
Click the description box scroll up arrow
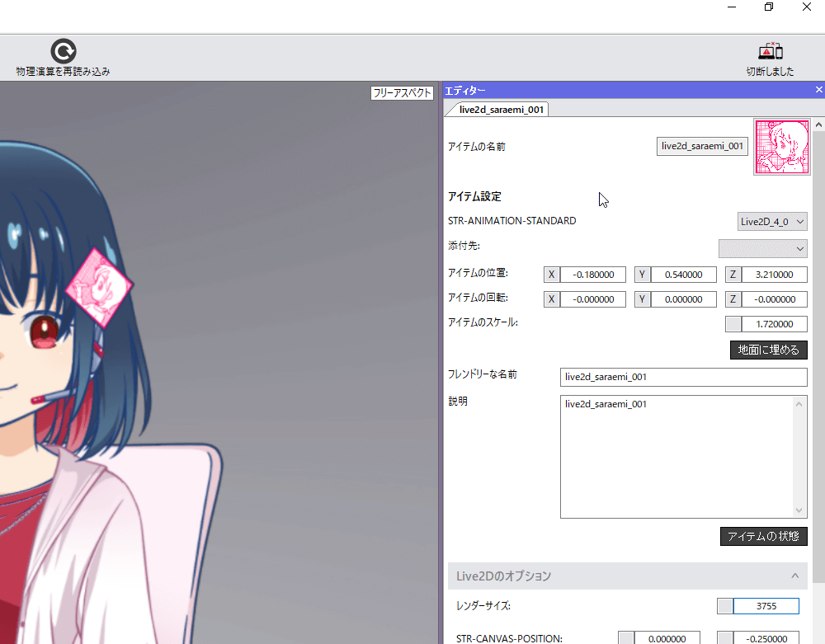coord(799,404)
